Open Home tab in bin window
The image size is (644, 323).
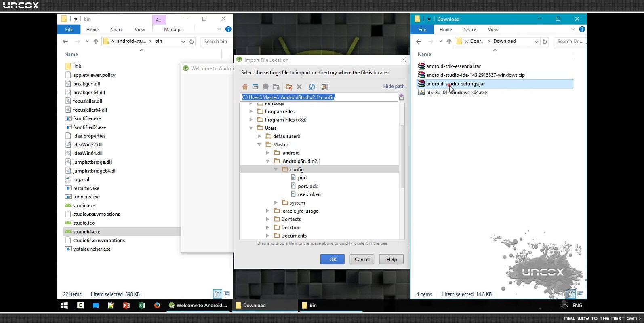[93, 30]
